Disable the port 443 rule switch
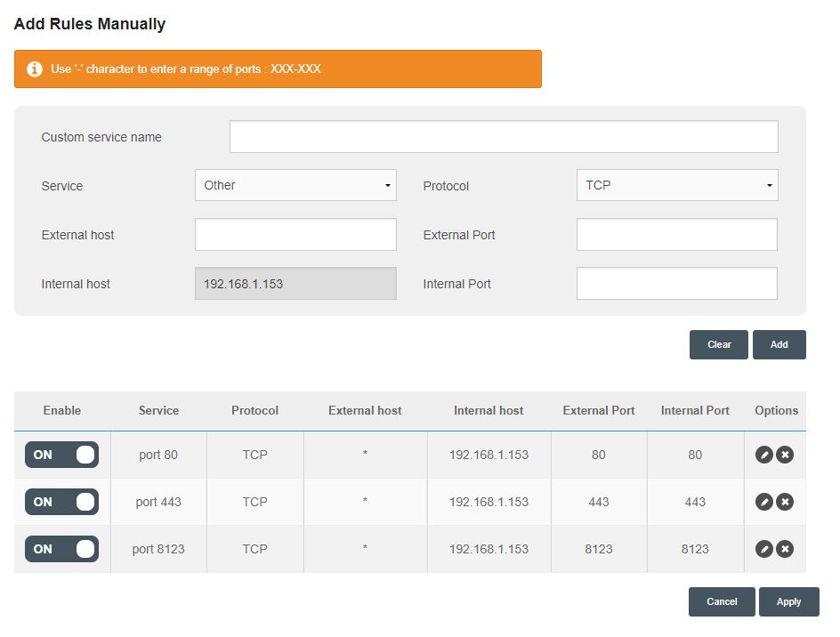This screenshot has width=840, height=637. 61,502
